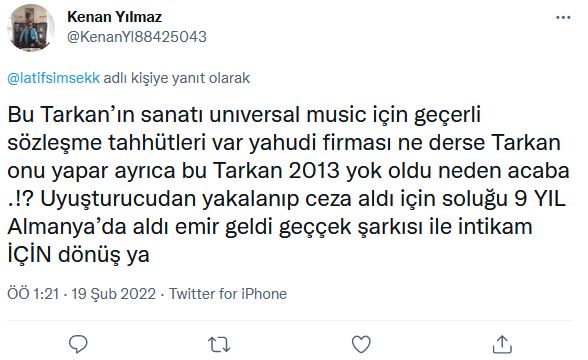Open the ÖÖ 1:21 timestamp
588x360 pixels.
tap(33, 294)
